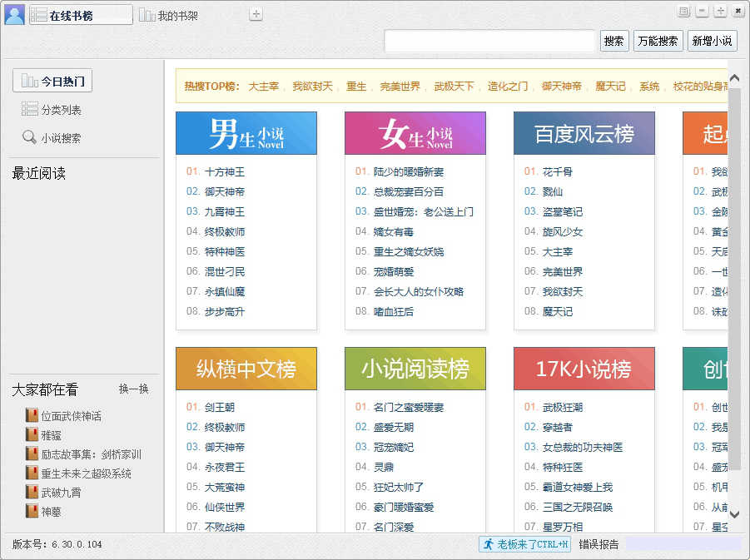The width and height of the screenshot is (750, 560).
Task: Click hot search term 完美世界
Action: 400,87
